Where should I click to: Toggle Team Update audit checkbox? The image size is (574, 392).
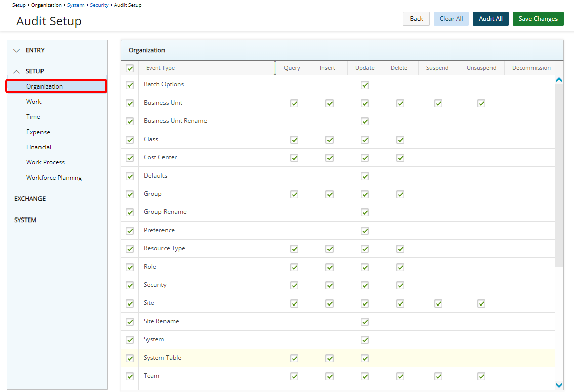point(365,376)
